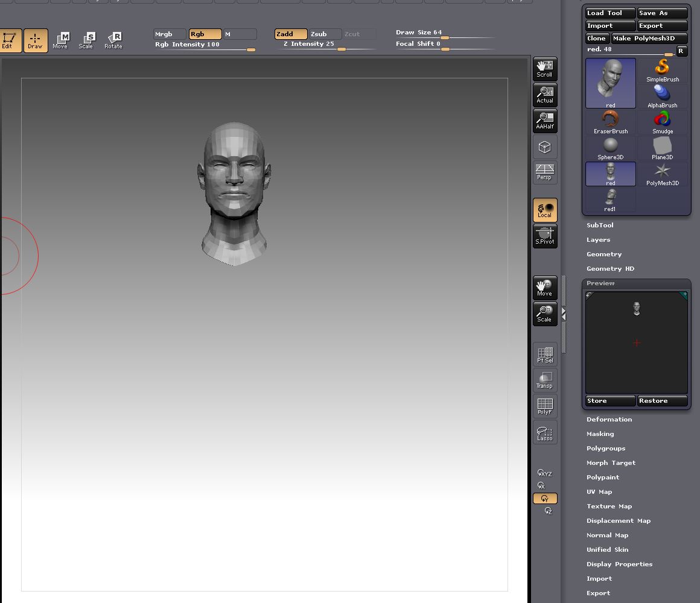Click the Load Tool button

pos(609,13)
